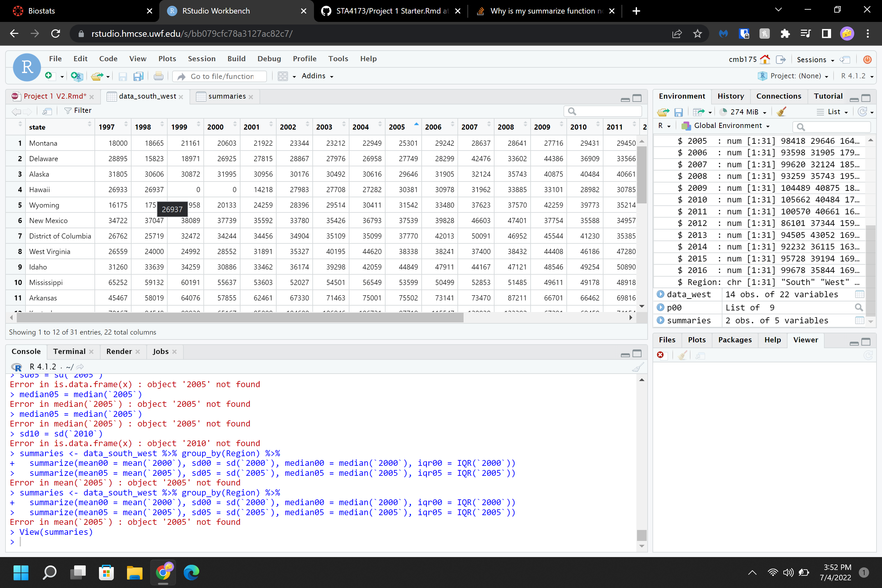Sort by the 2000 column header
This screenshot has width=882, height=588.
click(x=221, y=127)
